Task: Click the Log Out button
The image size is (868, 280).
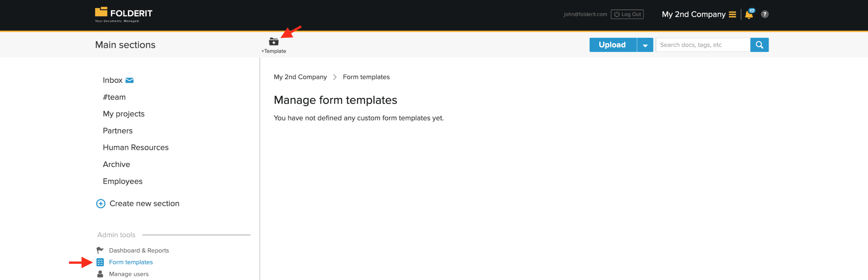Action: coord(627,14)
